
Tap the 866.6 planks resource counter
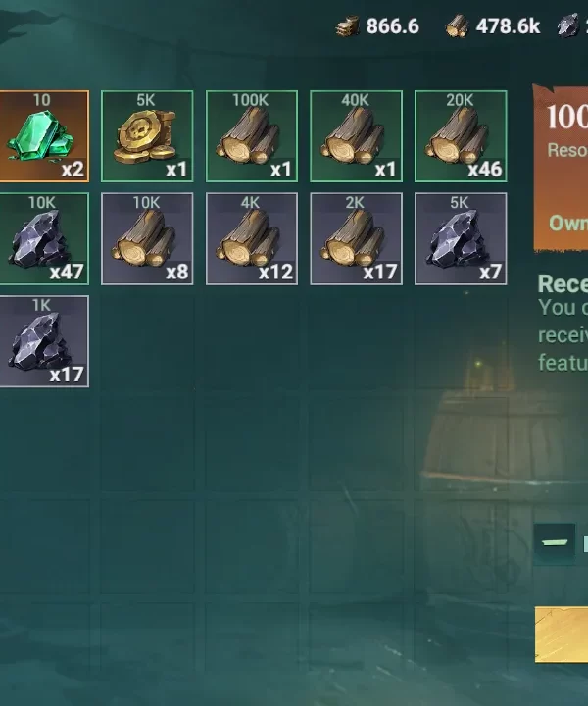pyautogui.click(x=377, y=26)
